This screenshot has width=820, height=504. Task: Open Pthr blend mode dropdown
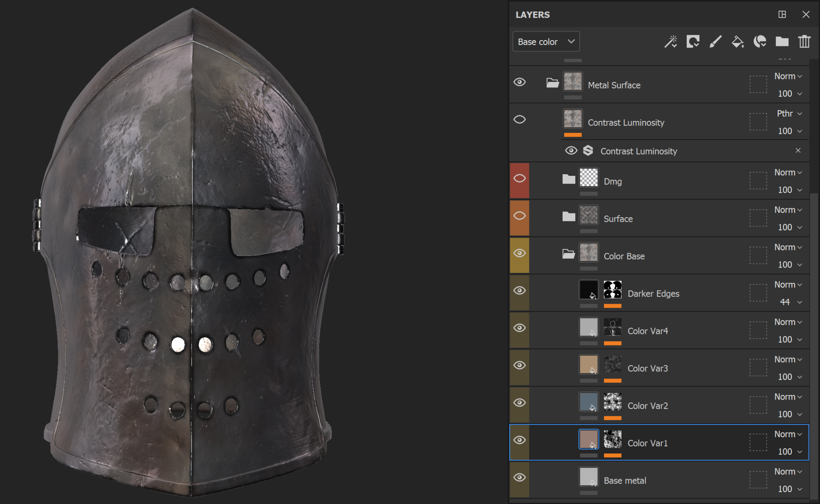pyautogui.click(x=789, y=114)
